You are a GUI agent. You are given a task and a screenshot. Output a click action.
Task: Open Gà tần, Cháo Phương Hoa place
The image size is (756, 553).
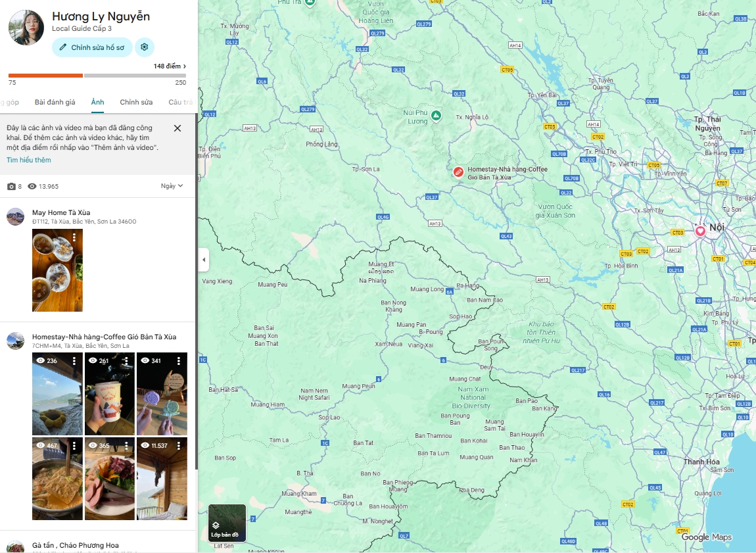(75, 545)
